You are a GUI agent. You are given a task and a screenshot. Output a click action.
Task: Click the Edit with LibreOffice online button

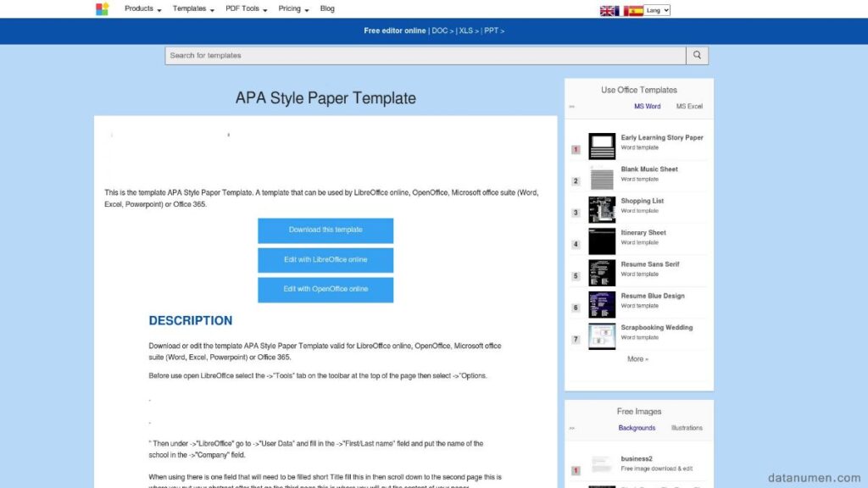325,259
